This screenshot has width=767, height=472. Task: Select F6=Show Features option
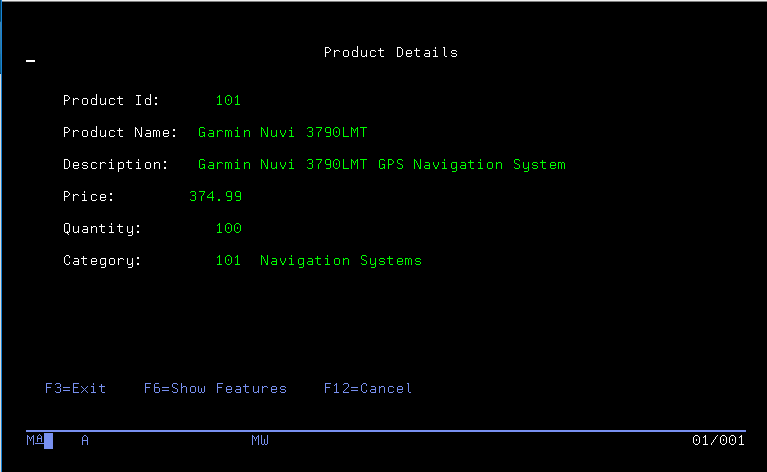[x=215, y=388]
